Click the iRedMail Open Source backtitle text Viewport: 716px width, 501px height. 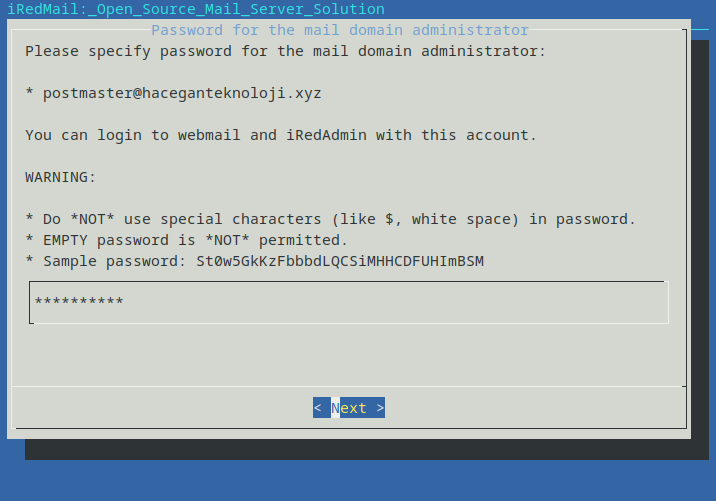click(196, 9)
